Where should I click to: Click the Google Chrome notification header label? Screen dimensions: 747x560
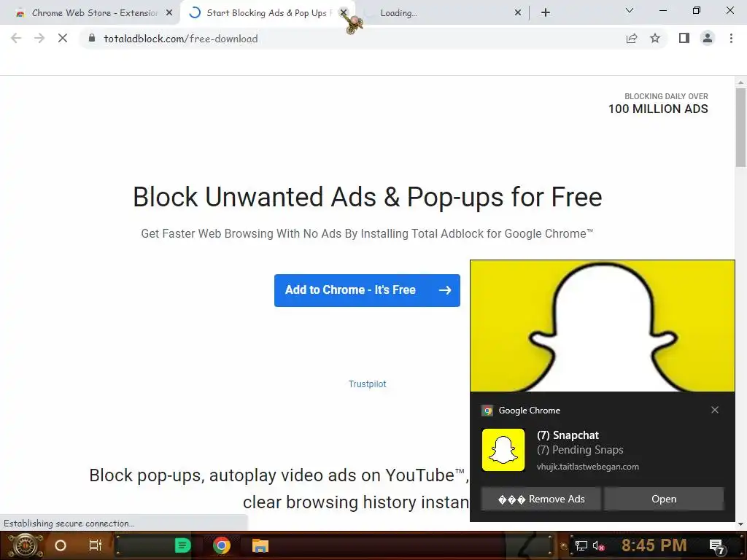coord(530,411)
